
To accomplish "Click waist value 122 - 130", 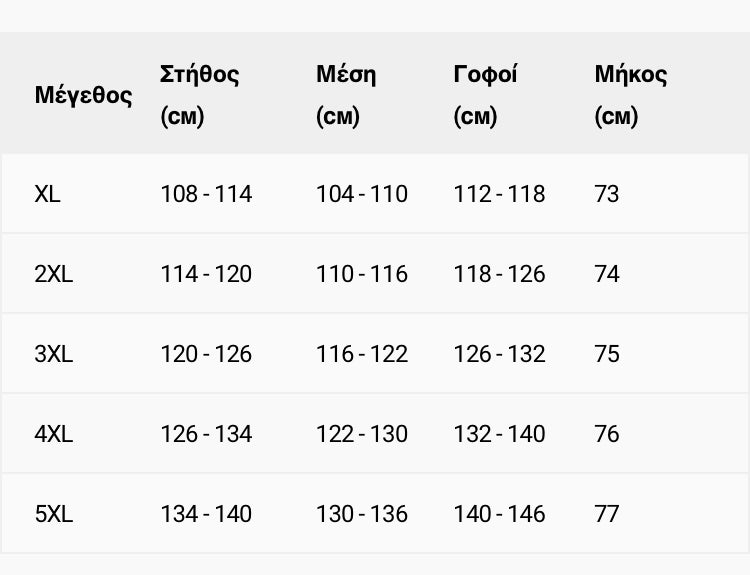I will [x=362, y=434].
